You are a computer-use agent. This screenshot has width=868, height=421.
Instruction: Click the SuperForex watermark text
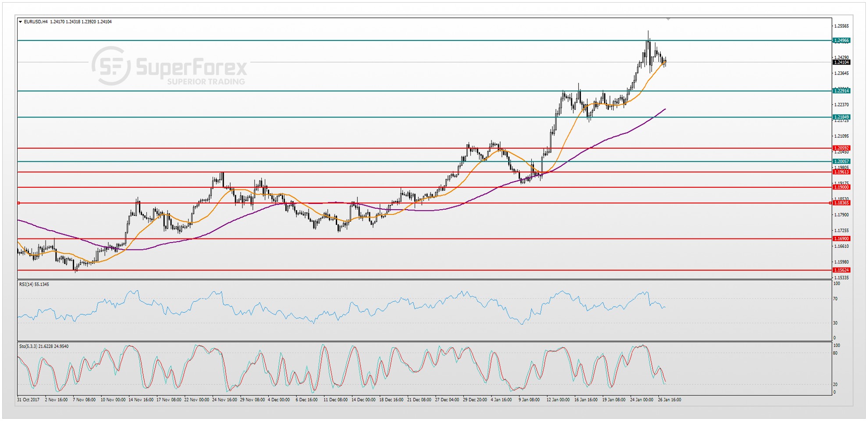[192, 68]
